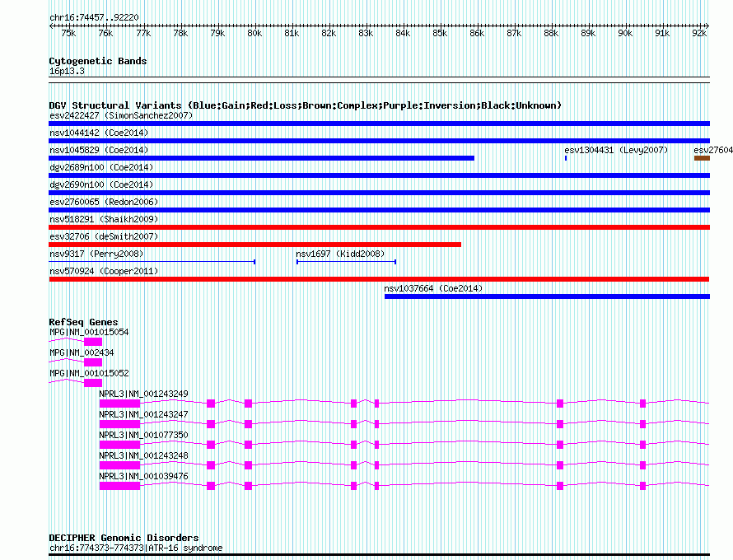Click the 75k ruler position
733x560 pixels.
tap(68, 34)
